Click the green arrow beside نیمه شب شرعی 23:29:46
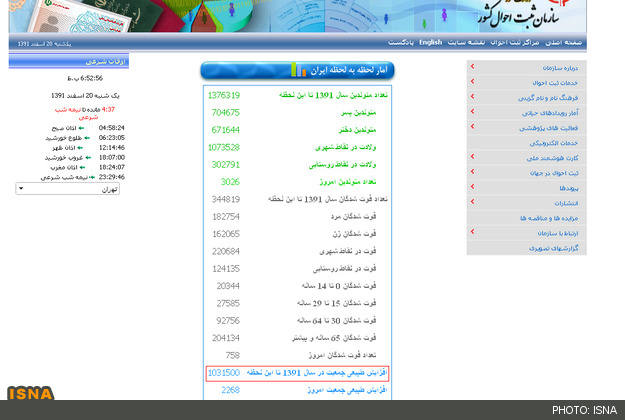 [92, 177]
